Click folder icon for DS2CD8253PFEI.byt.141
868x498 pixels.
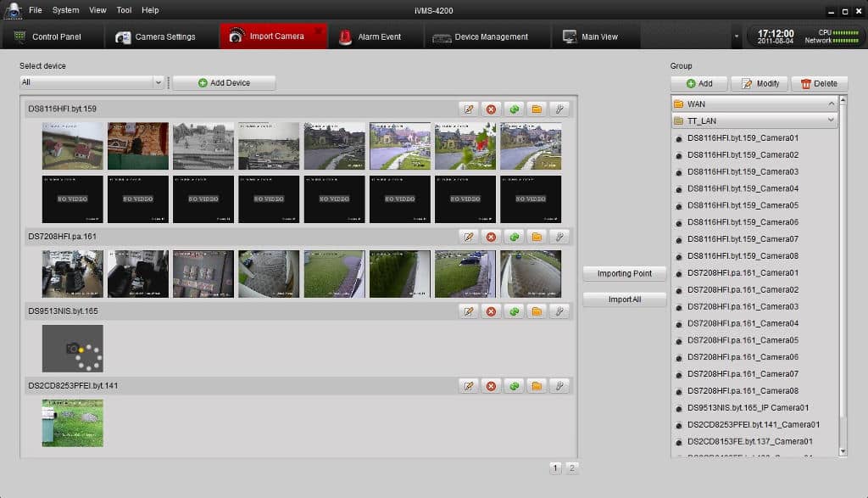click(537, 386)
